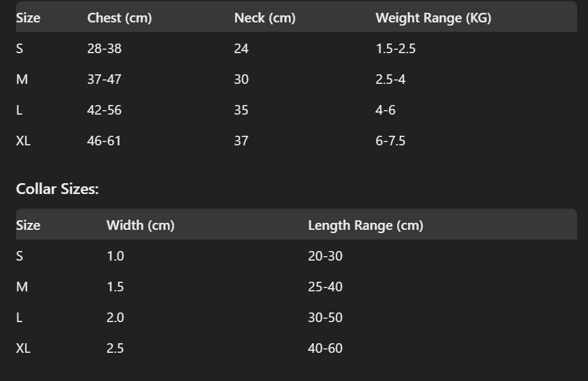Click the collar width 1.0 cell

pos(115,256)
